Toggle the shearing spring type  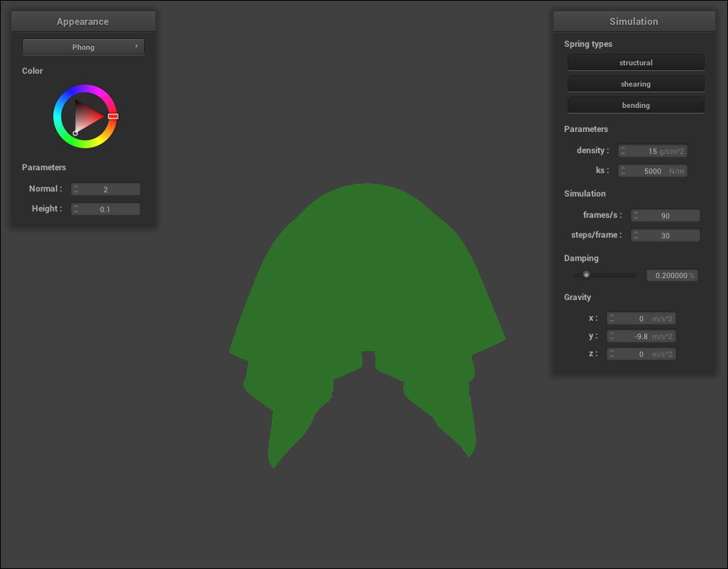click(636, 84)
